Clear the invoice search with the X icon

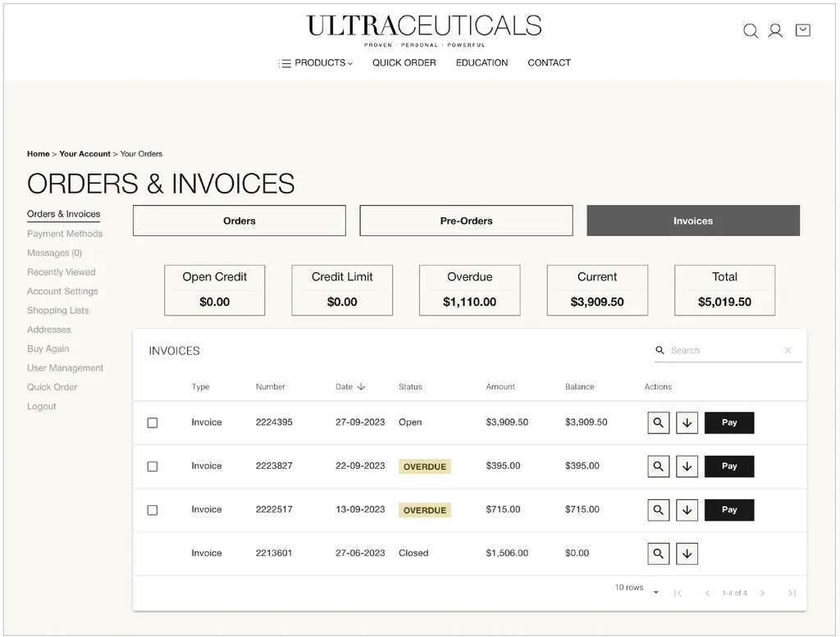pyautogui.click(x=787, y=350)
